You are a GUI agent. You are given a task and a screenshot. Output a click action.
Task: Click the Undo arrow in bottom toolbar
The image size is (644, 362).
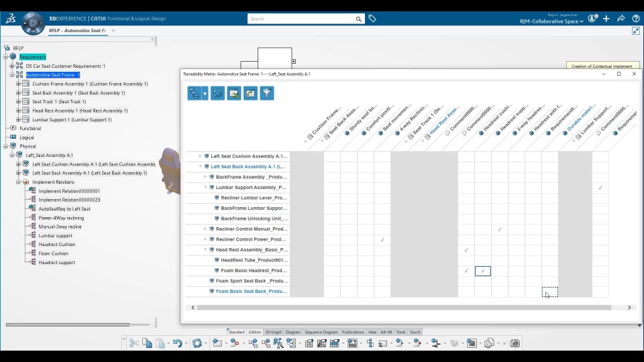coord(177,343)
